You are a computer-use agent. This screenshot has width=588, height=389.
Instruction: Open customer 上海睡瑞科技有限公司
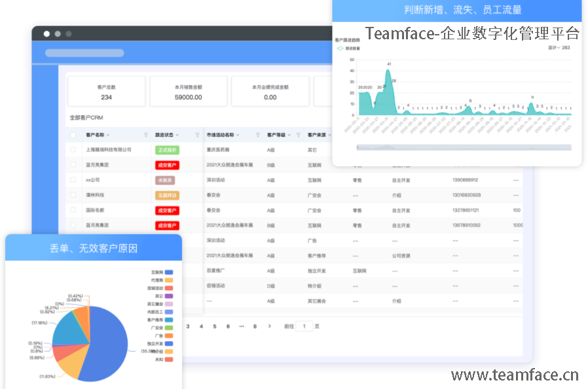[x=109, y=150]
